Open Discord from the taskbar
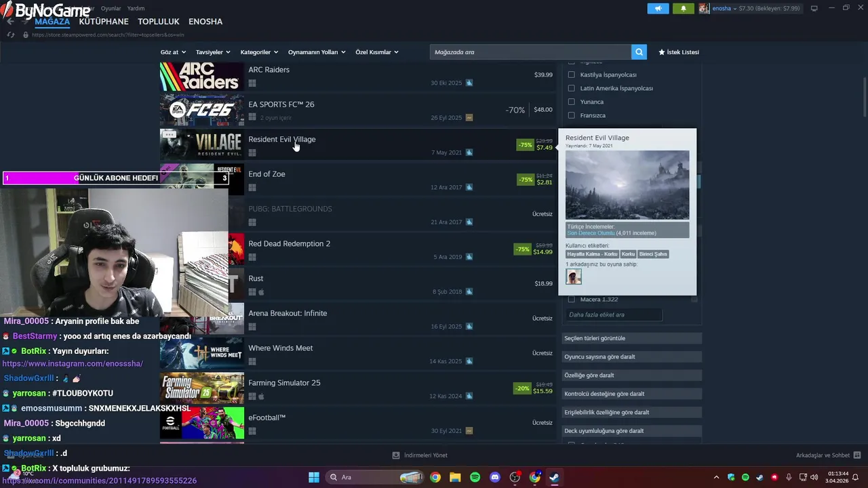This screenshot has height=488, width=868. tap(495, 477)
